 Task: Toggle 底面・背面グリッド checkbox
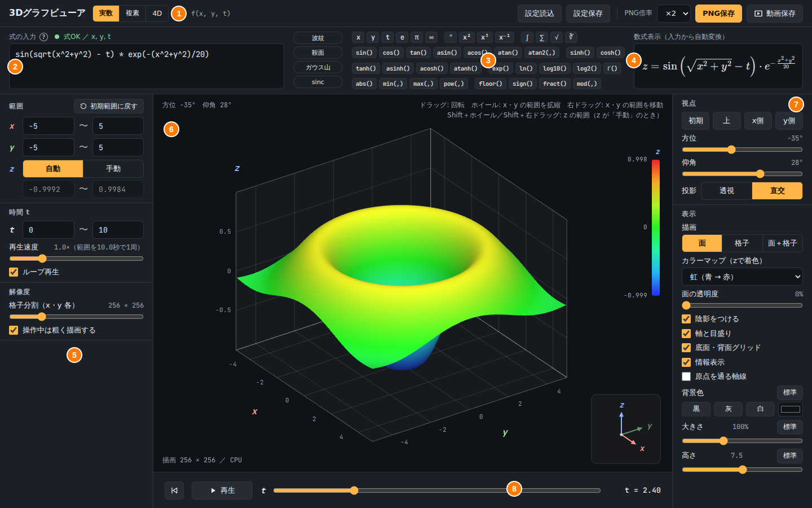click(686, 348)
